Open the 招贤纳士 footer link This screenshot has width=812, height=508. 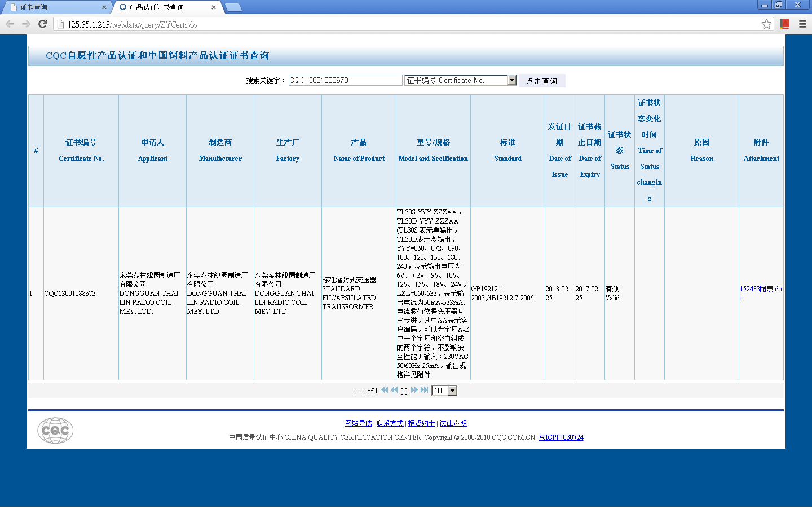[422, 423]
